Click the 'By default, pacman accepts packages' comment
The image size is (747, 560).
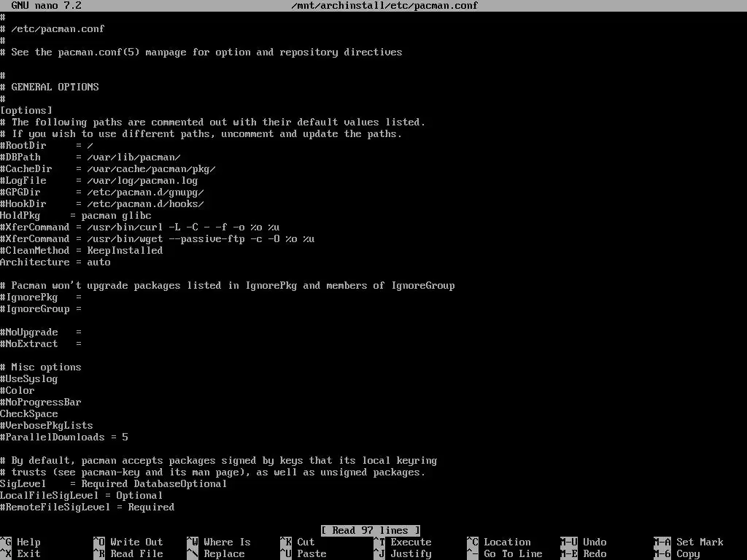(219, 461)
